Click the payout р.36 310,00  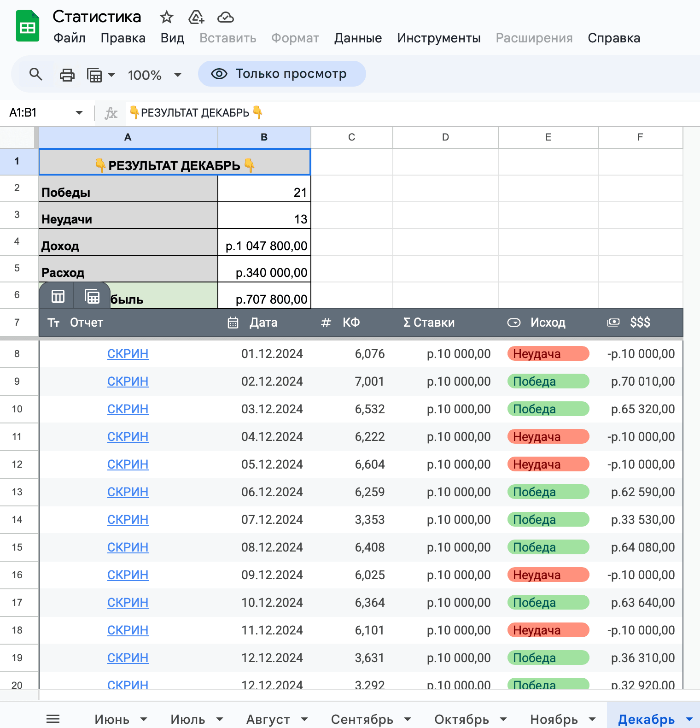click(643, 658)
